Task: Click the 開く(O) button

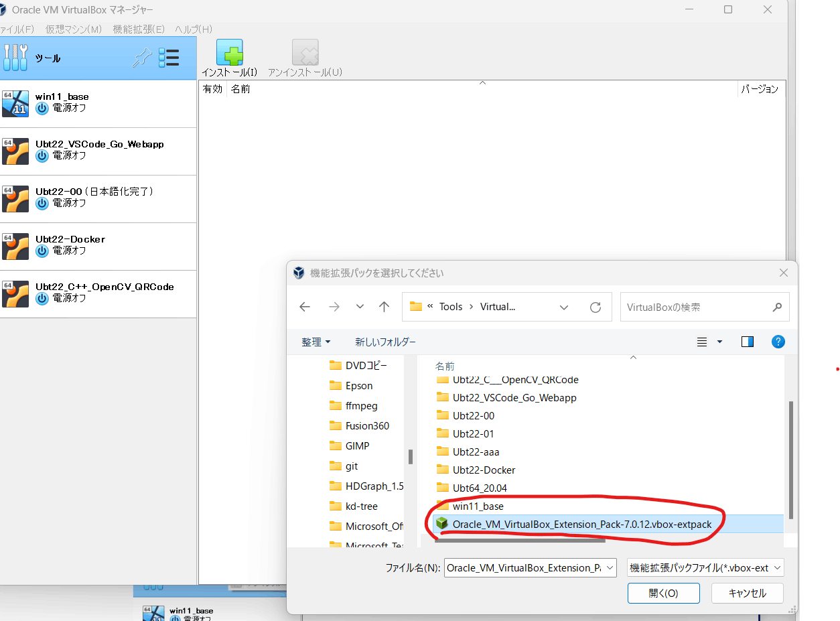Action: click(x=664, y=593)
